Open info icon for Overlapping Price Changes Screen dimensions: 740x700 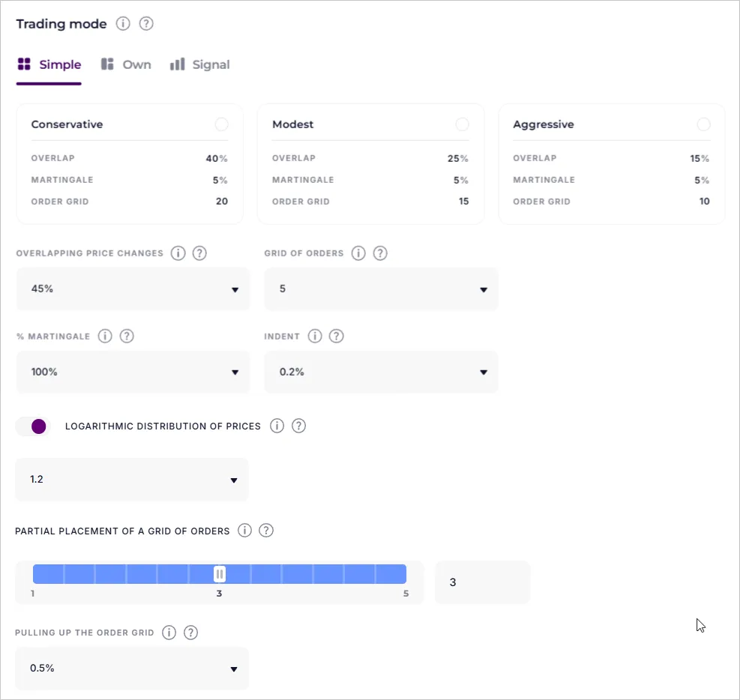pos(178,253)
